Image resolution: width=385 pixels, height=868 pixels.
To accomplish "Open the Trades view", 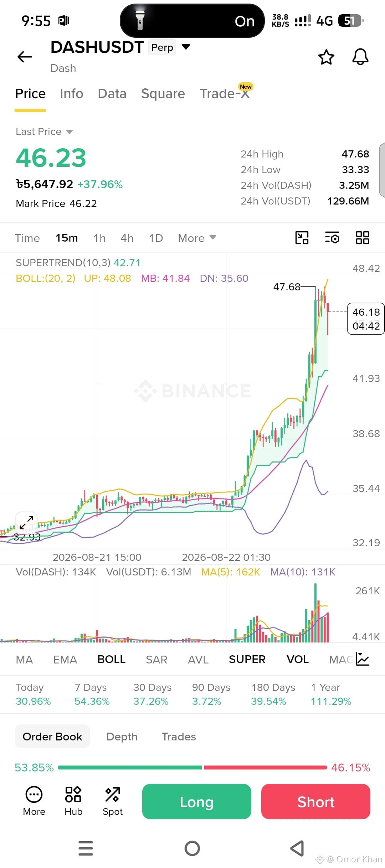I will click(179, 737).
